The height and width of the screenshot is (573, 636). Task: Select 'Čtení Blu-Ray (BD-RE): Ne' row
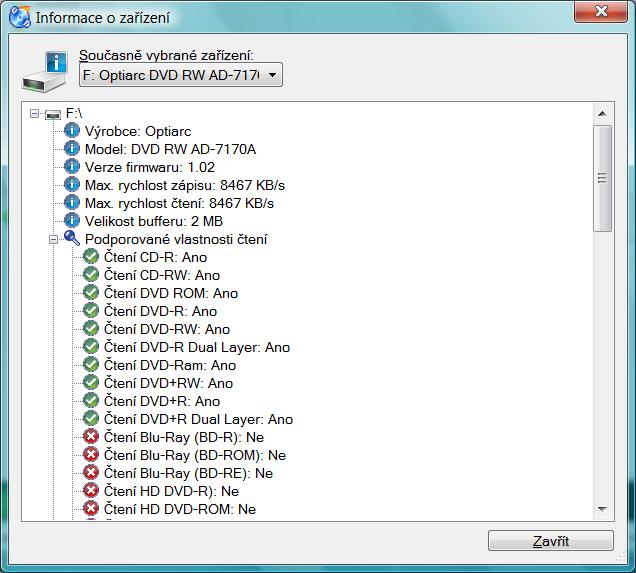point(188,473)
